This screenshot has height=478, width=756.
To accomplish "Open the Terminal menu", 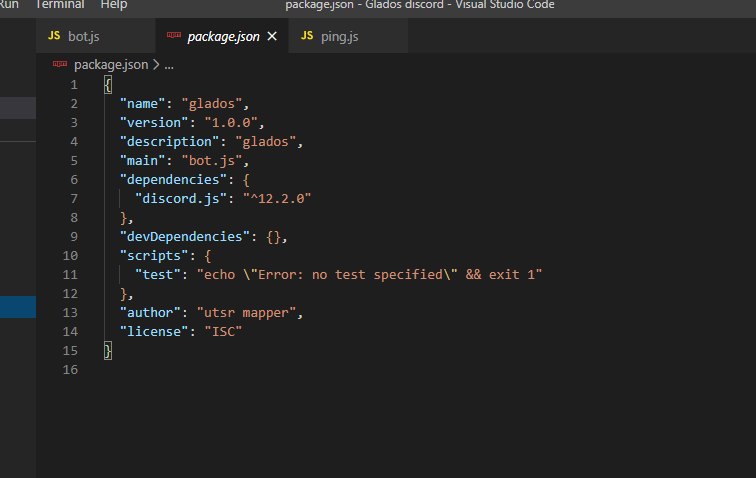I will pyautogui.click(x=60, y=5).
